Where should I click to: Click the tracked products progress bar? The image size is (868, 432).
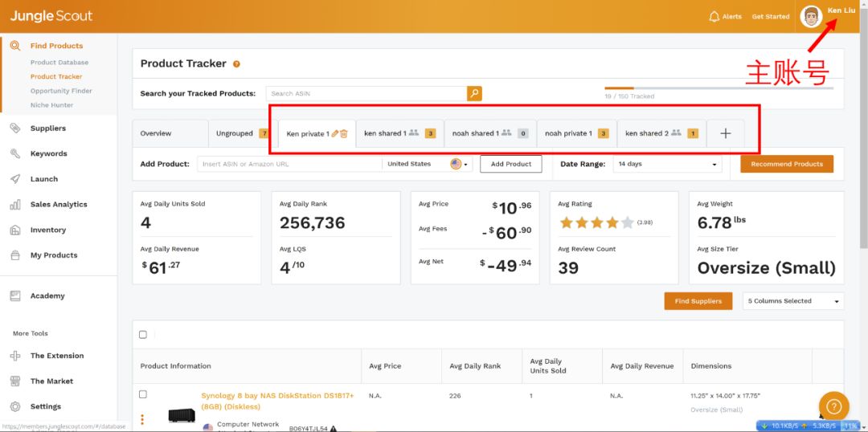pyautogui.click(x=719, y=88)
